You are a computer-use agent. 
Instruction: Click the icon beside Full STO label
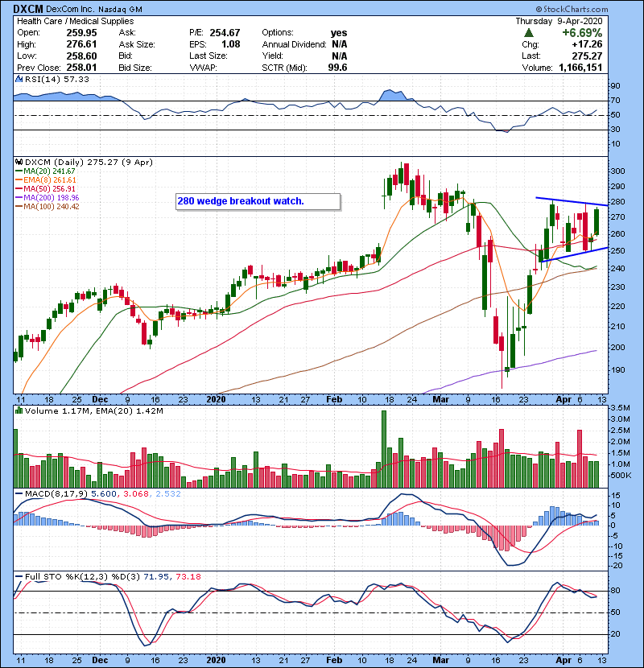click(18, 575)
